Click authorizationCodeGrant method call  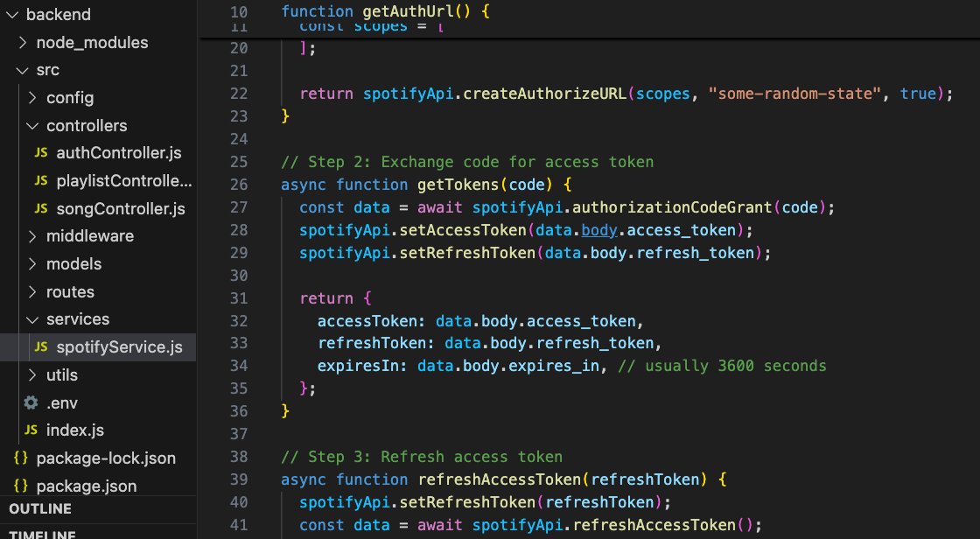click(x=673, y=207)
